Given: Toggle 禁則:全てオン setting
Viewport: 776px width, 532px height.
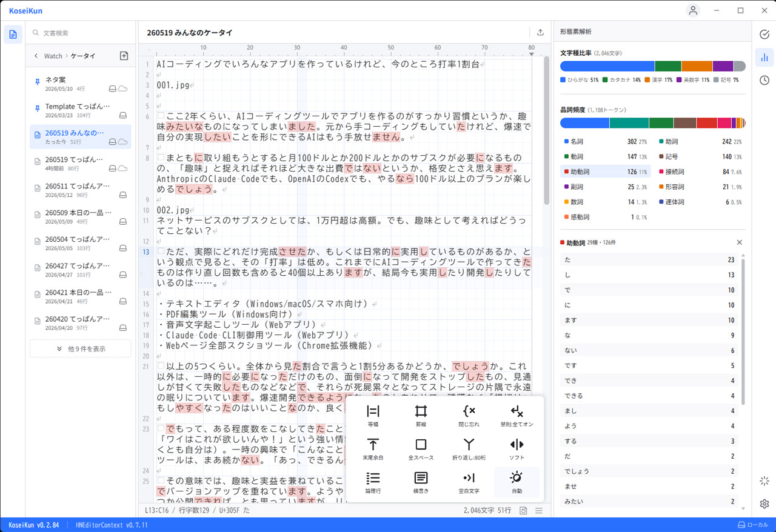Looking at the screenshot, I should tap(517, 415).
